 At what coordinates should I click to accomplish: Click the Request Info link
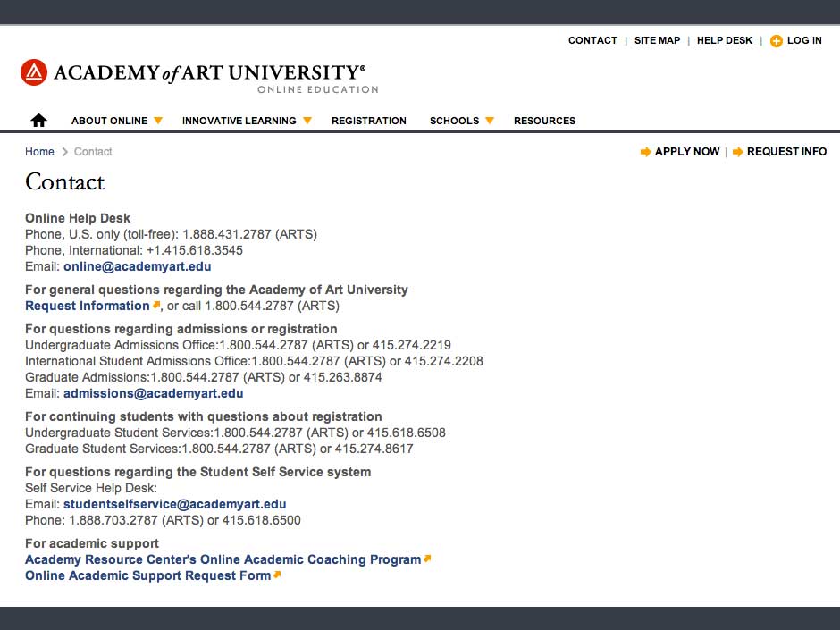(786, 152)
